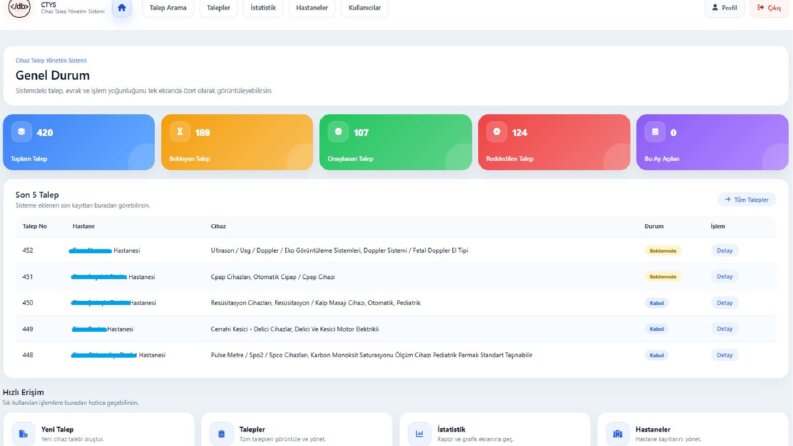Viewport: 793px width, 446px height.
Task: Click Beklemede status of request 451
Action: click(x=663, y=277)
